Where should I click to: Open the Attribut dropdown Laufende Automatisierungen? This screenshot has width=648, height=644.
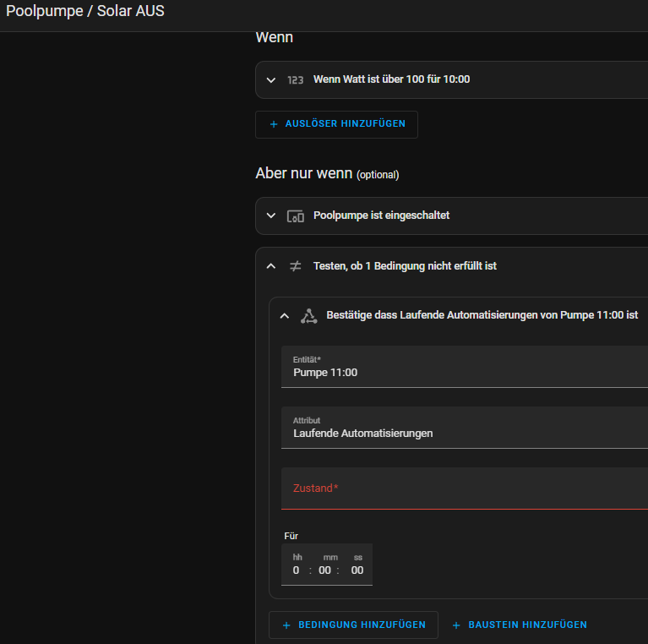(465, 428)
